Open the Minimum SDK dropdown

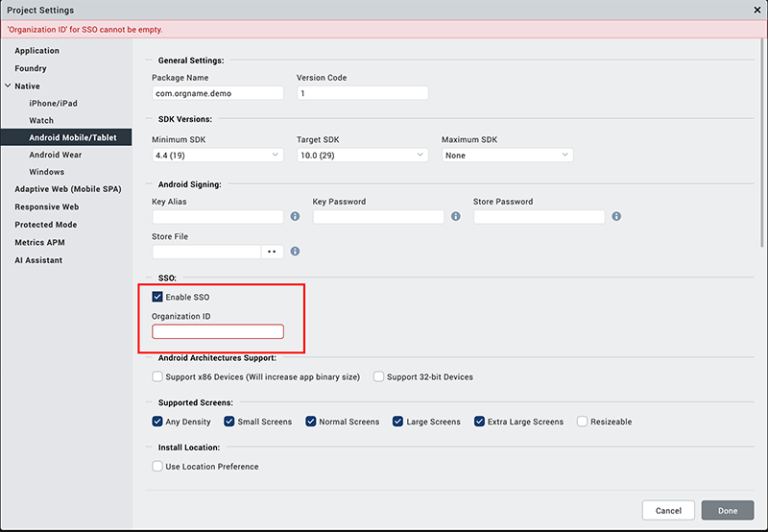(217, 155)
